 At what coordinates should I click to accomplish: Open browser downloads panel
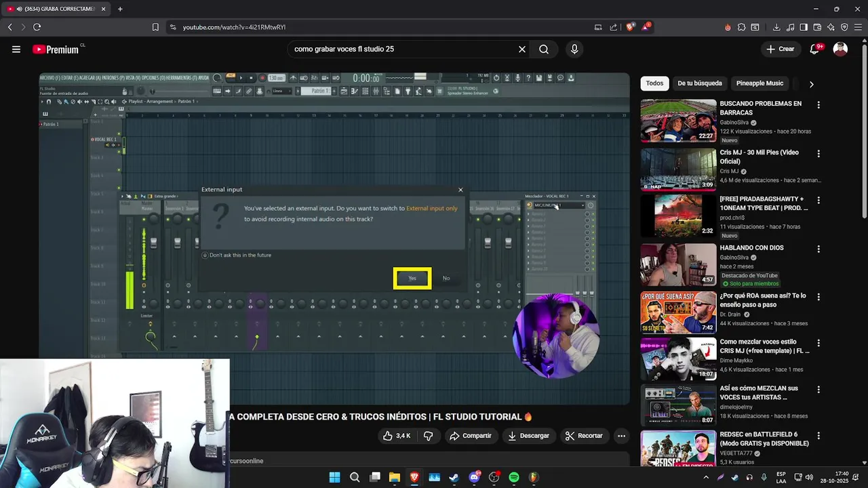776,27
